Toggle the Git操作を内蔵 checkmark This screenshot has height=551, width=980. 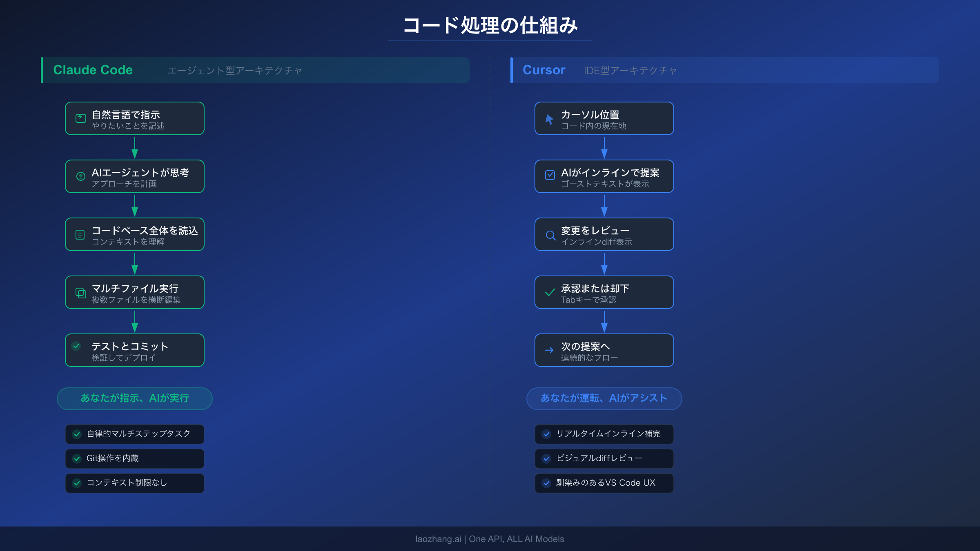[x=77, y=459]
